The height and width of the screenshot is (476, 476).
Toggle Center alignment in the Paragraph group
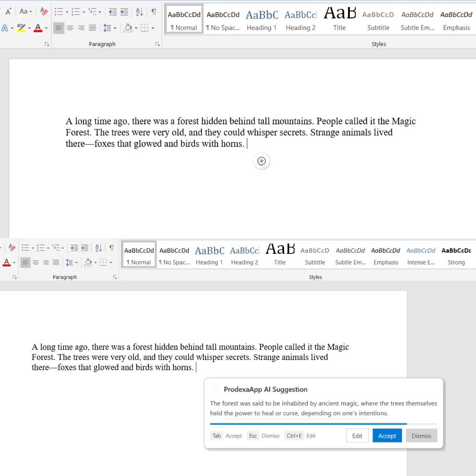pos(70,28)
